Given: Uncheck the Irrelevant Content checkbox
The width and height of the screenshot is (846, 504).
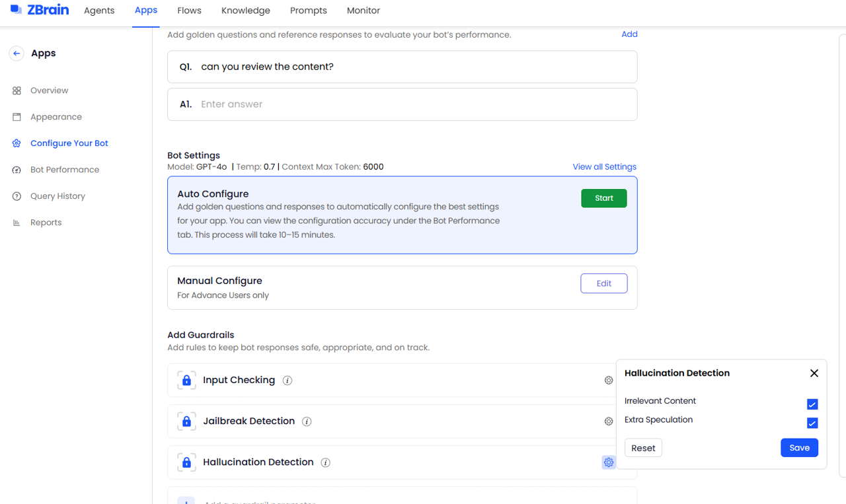Looking at the screenshot, I should tap(812, 404).
